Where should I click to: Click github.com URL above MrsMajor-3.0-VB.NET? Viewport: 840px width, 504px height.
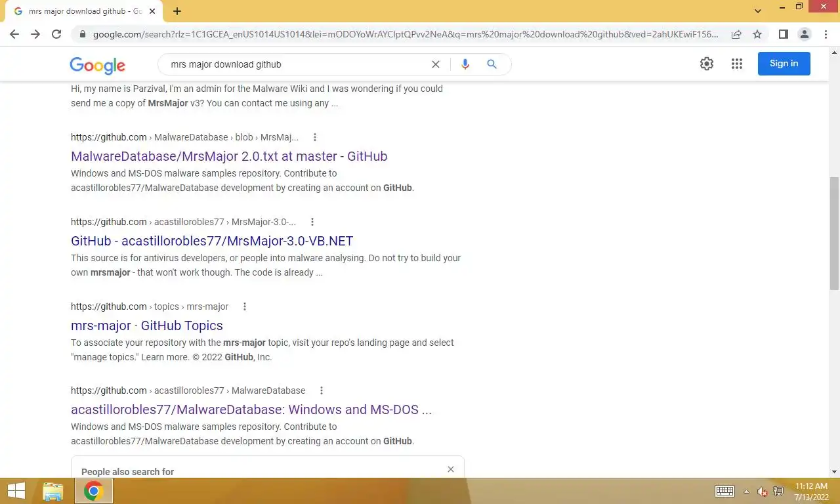point(109,222)
